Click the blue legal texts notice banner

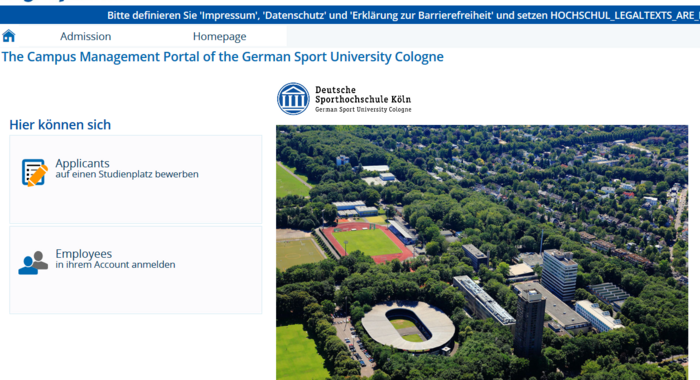[x=350, y=15]
